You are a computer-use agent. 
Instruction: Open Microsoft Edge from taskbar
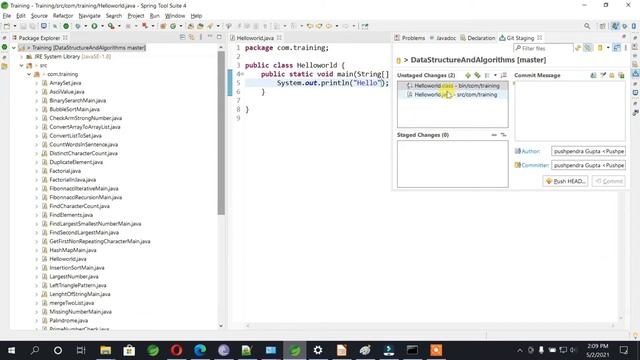click(200, 350)
